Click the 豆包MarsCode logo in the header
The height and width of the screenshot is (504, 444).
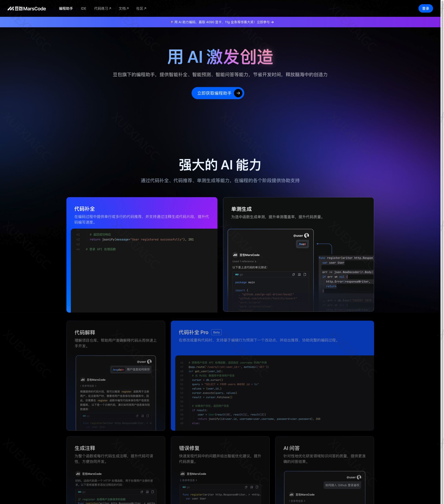(27, 9)
